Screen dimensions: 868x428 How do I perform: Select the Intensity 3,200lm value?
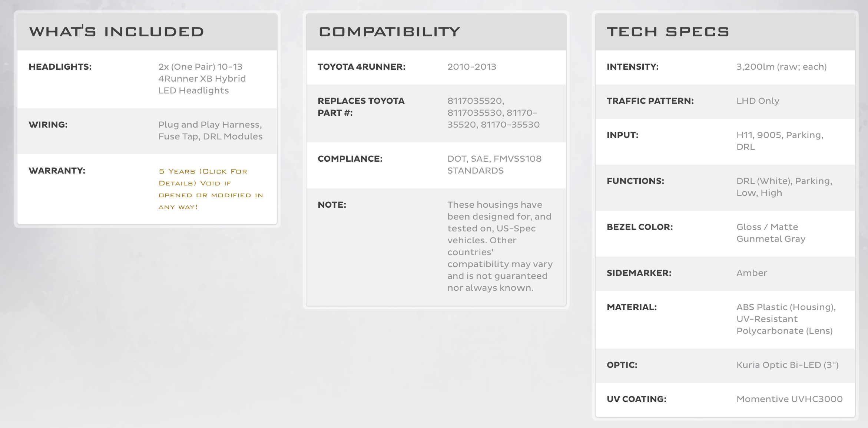pyautogui.click(x=781, y=67)
